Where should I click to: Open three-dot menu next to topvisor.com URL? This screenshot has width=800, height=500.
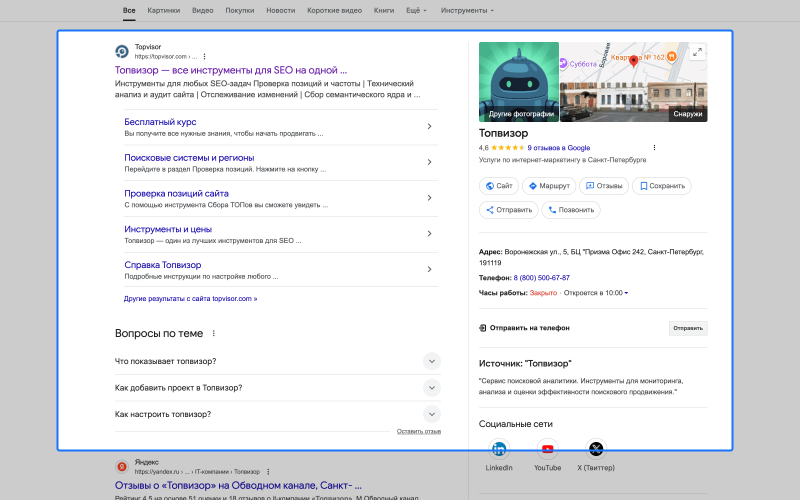pyautogui.click(x=204, y=57)
